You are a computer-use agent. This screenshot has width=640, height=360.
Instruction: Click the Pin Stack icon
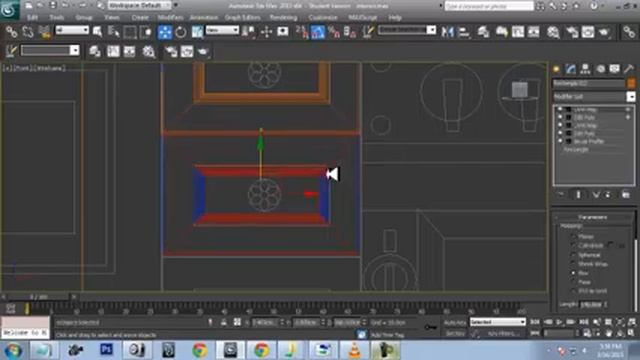[x=560, y=195]
